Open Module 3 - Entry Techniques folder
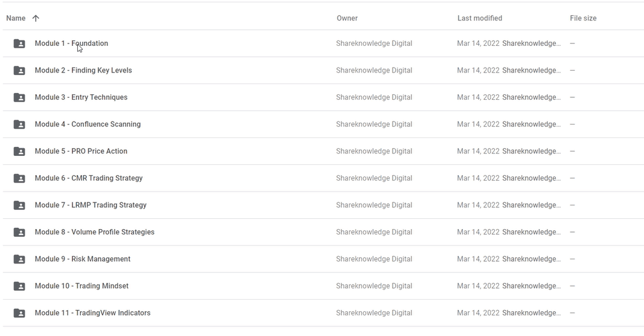 coord(81,97)
